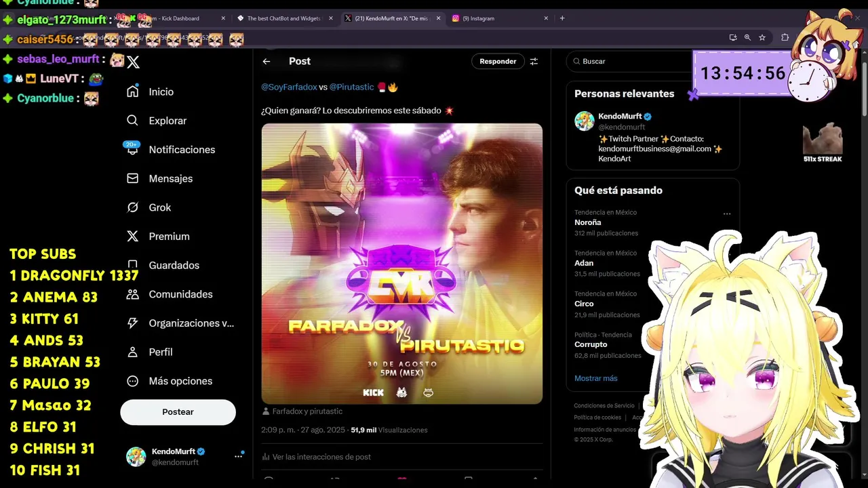This screenshot has height=488, width=868.
Task: Select the Explorar search icon
Action: point(133,121)
